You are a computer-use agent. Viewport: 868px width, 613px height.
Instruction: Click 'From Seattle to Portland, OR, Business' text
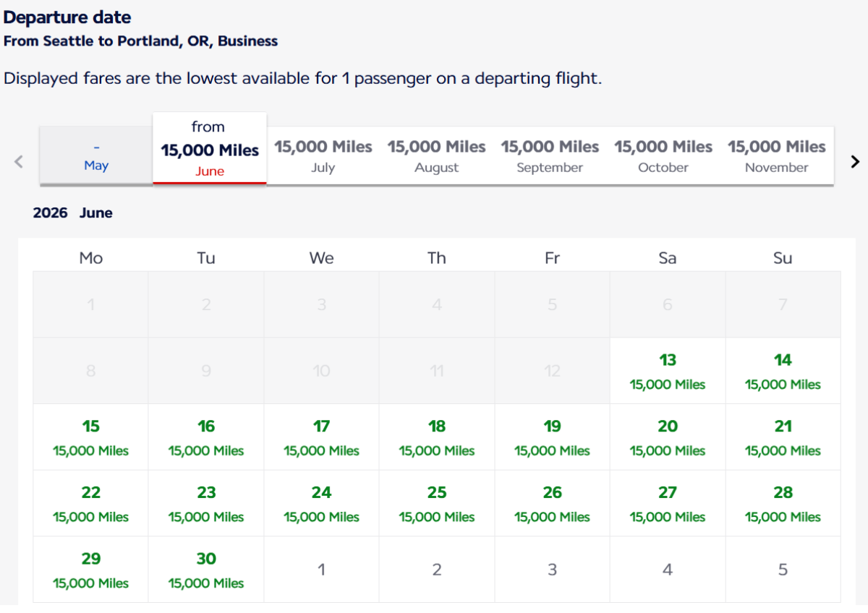[x=141, y=41]
